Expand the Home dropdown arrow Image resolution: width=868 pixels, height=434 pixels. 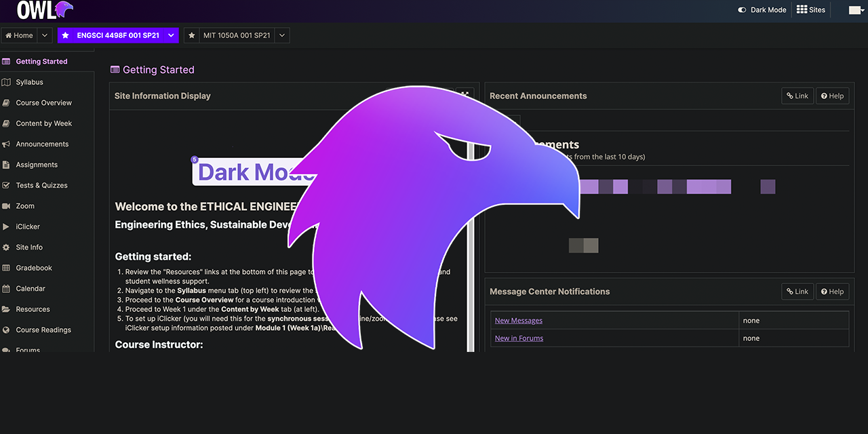(x=45, y=35)
